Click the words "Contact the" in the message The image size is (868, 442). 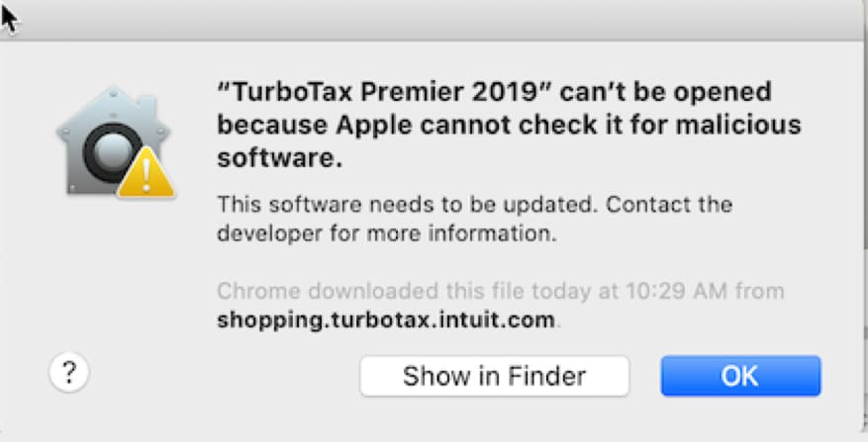[669, 205]
